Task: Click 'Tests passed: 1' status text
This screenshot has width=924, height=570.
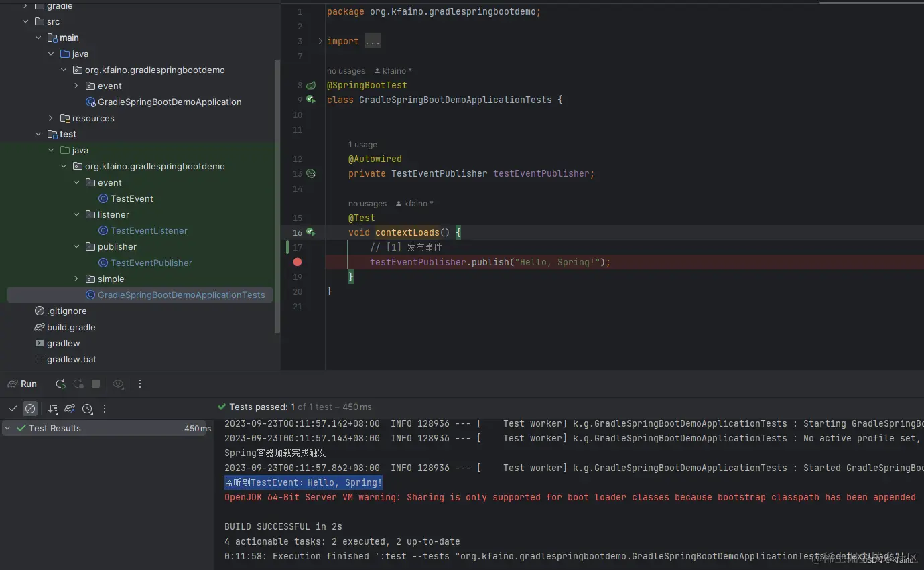Action: coord(262,407)
